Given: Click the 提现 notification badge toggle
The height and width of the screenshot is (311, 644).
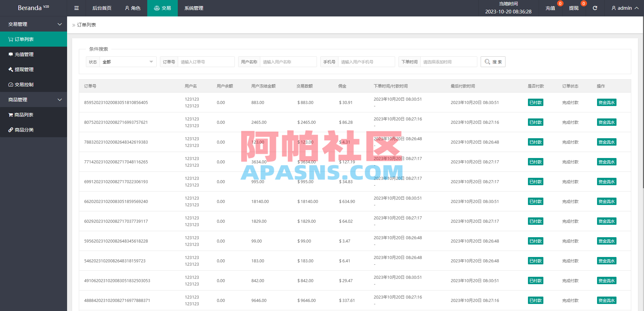Looking at the screenshot, I should 583,4.
